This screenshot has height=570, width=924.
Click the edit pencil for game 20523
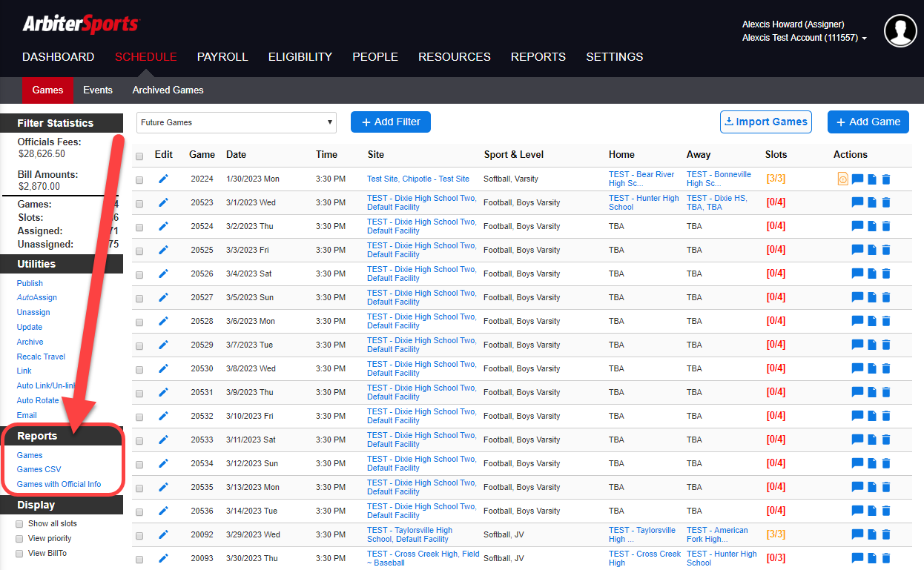point(163,202)
